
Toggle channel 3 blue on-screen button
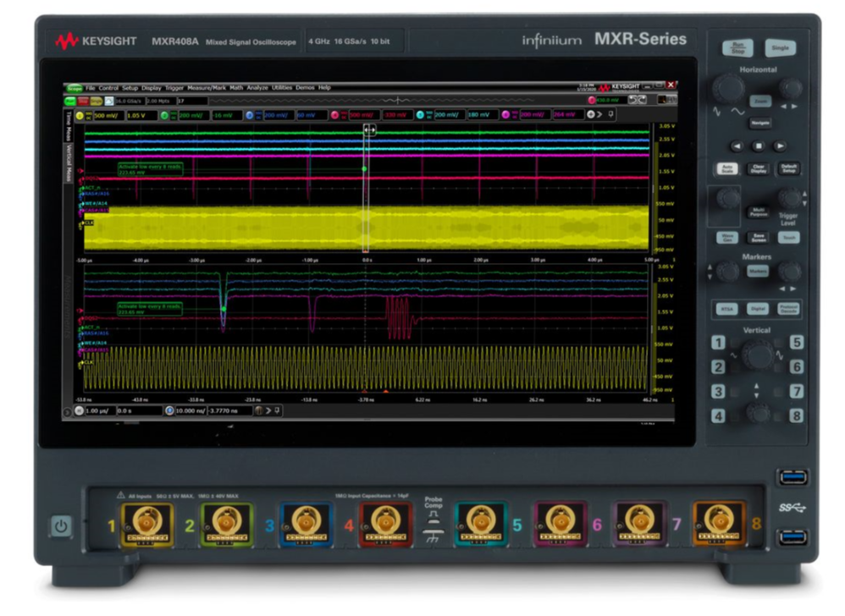point(250,115)
